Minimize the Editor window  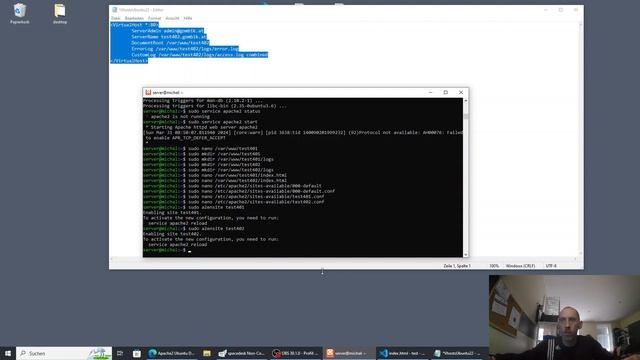546,10
